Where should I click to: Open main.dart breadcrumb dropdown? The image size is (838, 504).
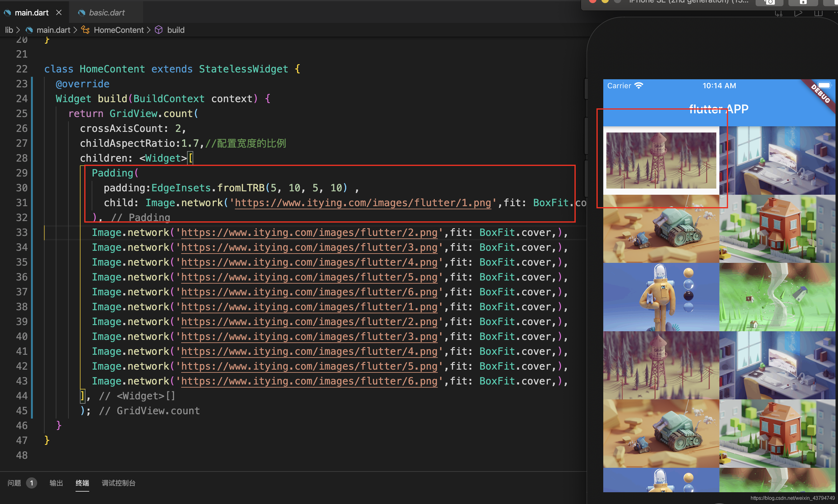coord(53,30)
